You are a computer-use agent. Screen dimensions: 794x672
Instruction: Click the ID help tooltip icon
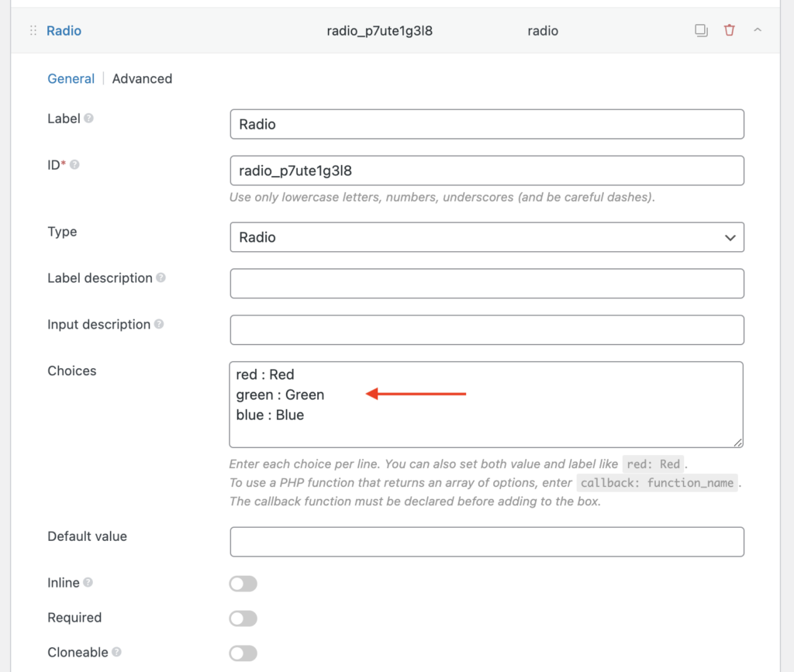click(x=76, y=164)
